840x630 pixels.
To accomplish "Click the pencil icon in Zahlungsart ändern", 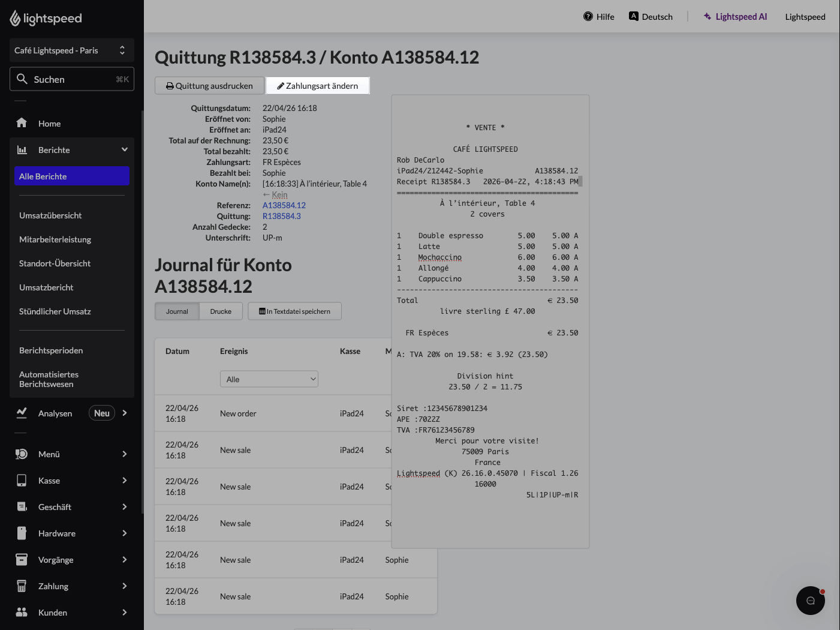I will tap(281, 86).
